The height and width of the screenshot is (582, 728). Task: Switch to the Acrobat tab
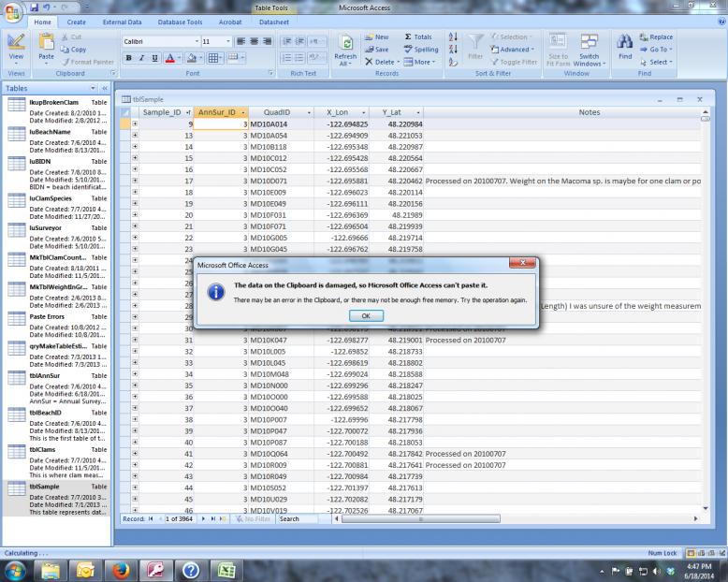click(x=230, y=22)
